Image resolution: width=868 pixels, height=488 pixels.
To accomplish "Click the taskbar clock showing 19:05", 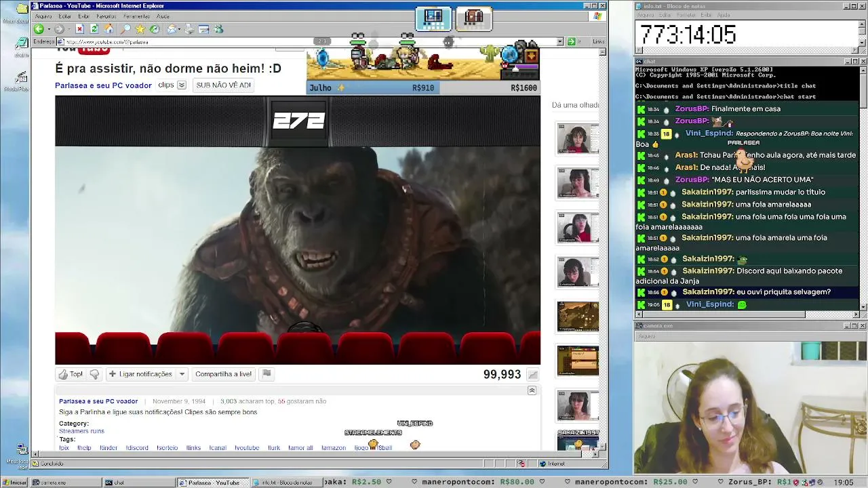I will click(x=844, y=483).
